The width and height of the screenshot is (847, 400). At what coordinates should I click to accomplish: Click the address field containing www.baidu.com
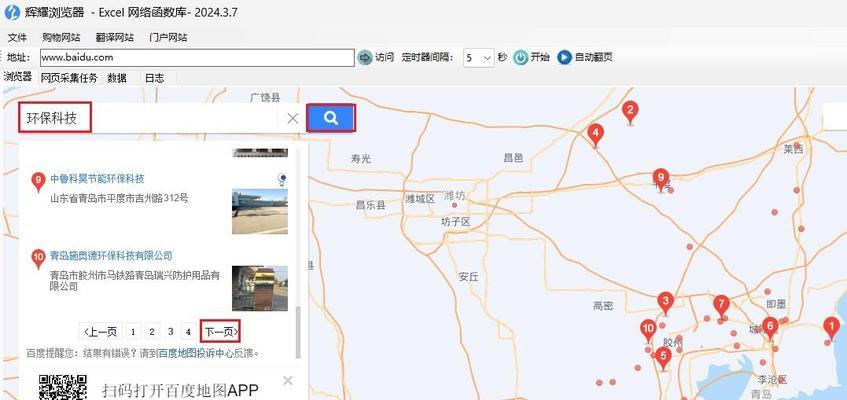[x=196, y=57]
